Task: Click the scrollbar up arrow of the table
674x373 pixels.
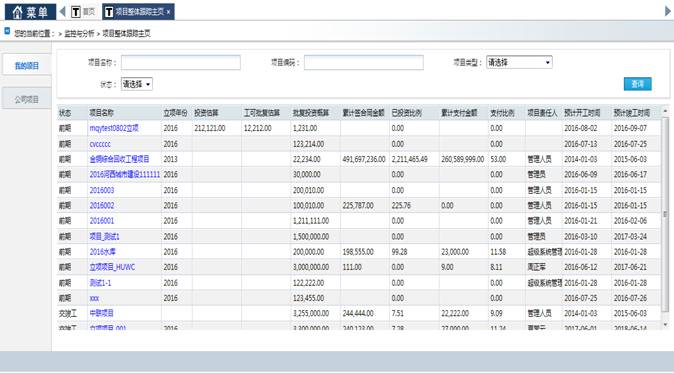Action: coord(665,111)
